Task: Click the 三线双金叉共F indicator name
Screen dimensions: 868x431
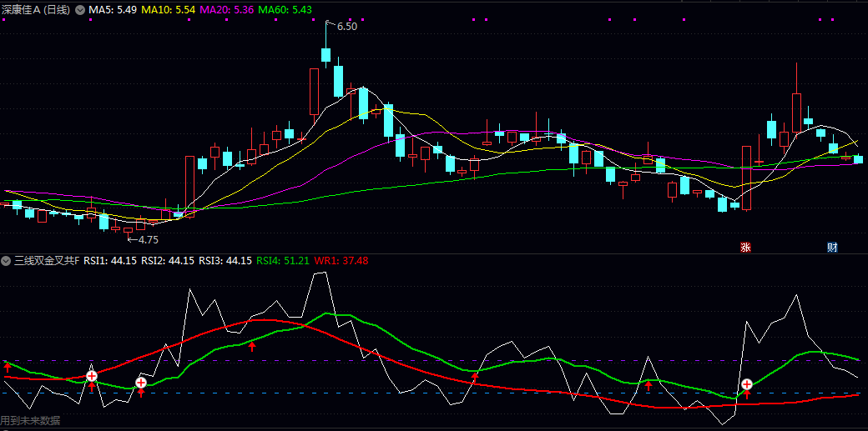Action: pos(46,261)
